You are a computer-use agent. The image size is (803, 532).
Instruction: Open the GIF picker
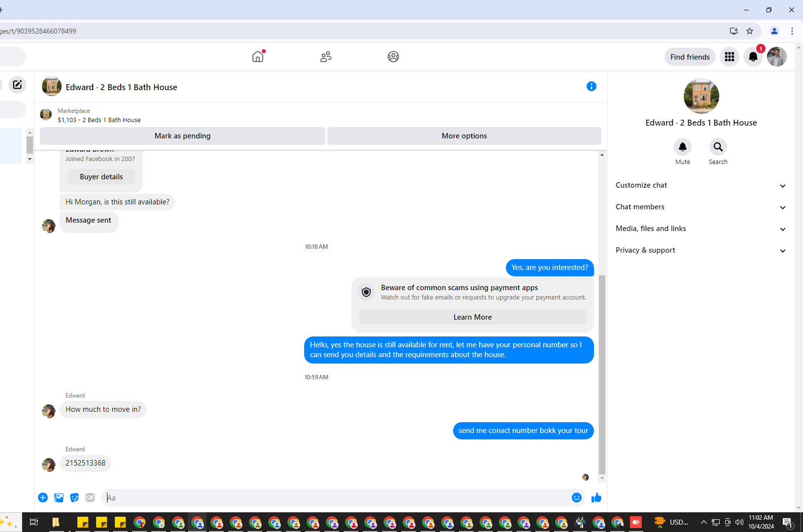coord(90,498)
